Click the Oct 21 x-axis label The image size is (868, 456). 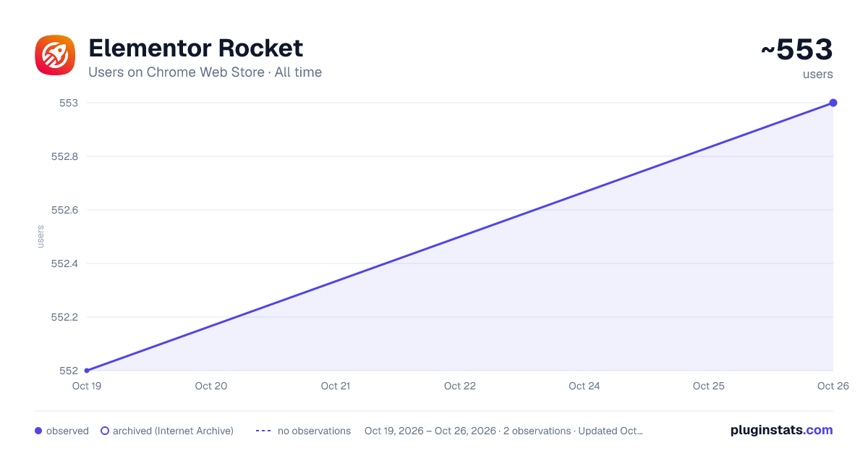336,386
